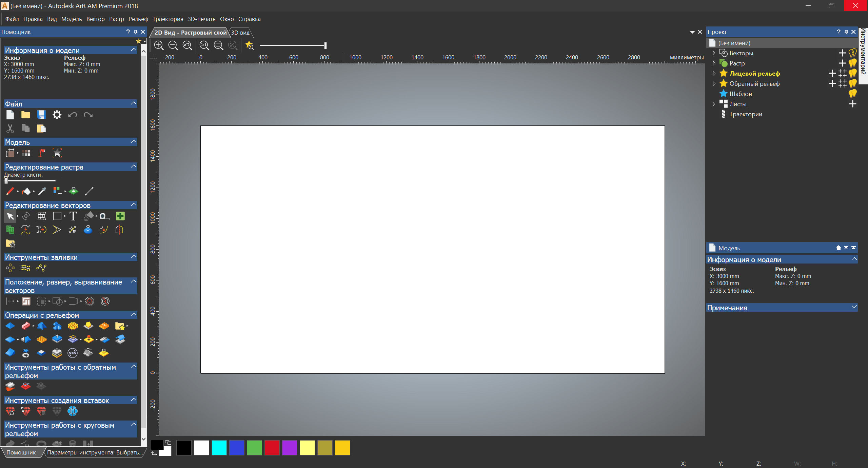
Task: Toggle visibility bulb for Векторы
Action: [x=853, y=53]
